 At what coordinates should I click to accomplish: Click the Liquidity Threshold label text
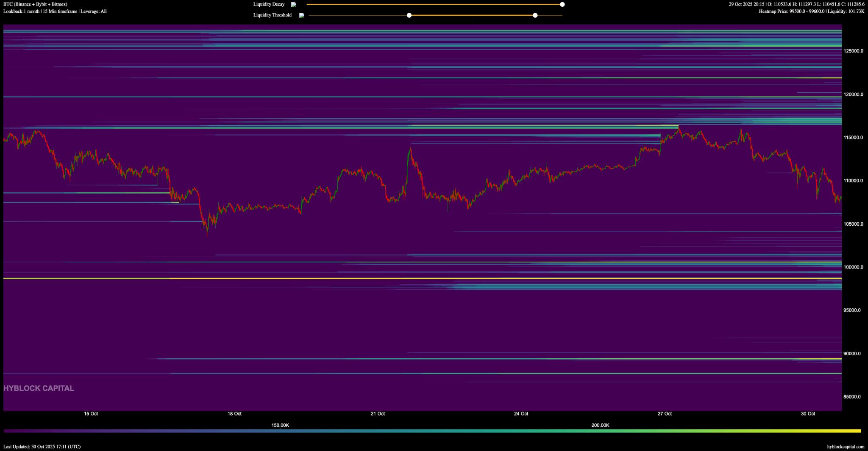pyautogui.click(x=272, y=15)
